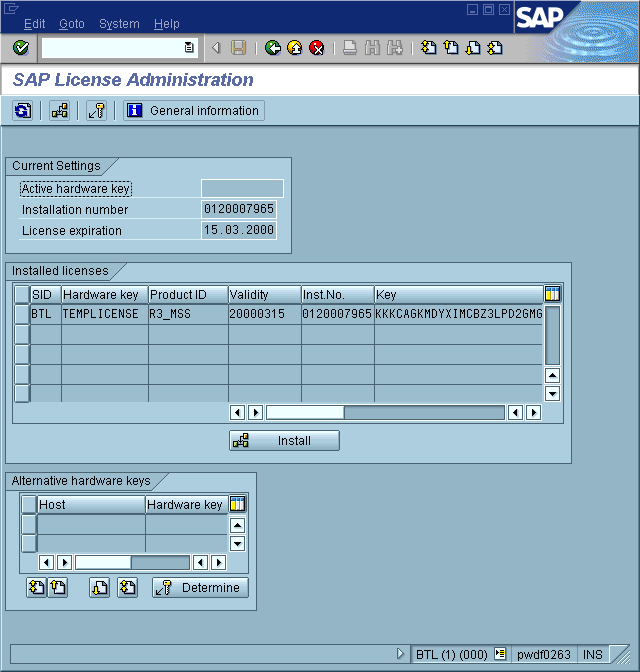Click the red Cancel icon
Image resolution: width=640 pixels, height=672 pixels.
[x=317, y=48]
